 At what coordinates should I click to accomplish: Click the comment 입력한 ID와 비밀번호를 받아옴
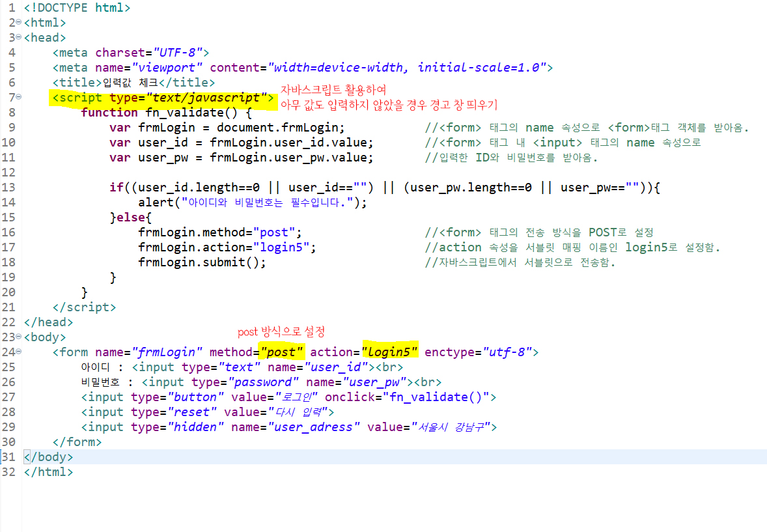511,158
